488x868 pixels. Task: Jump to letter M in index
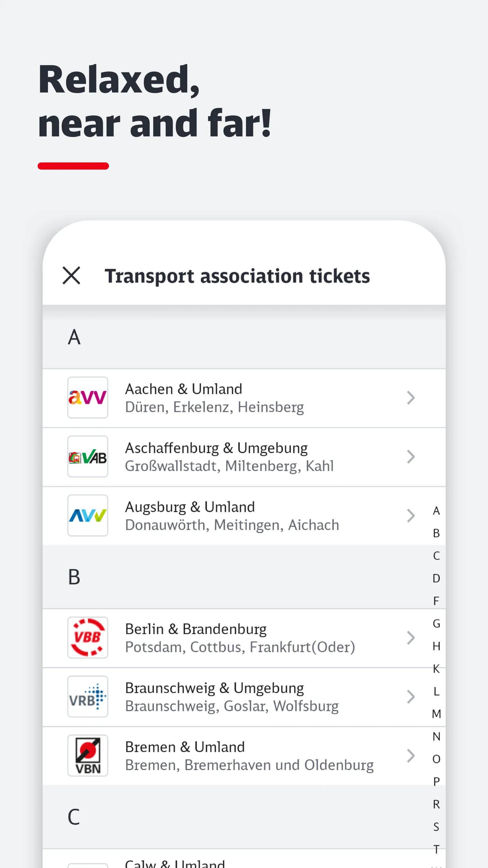tap(436, 714)
